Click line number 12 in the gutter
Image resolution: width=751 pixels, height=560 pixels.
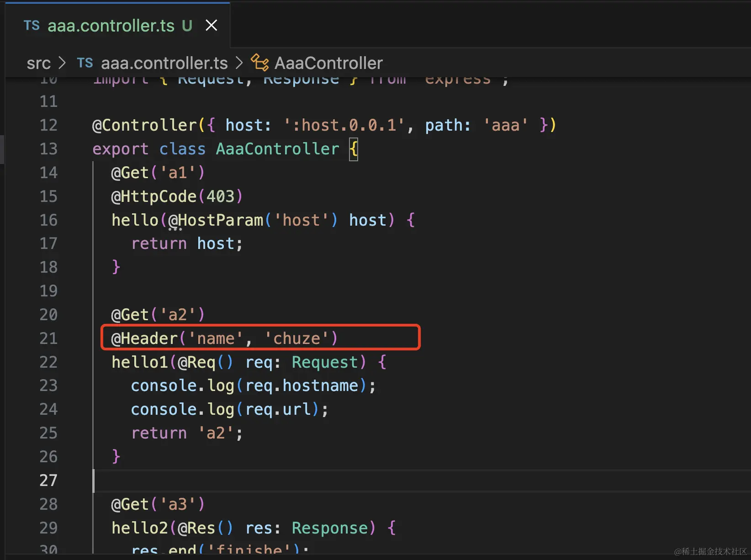tap(48, 125)
